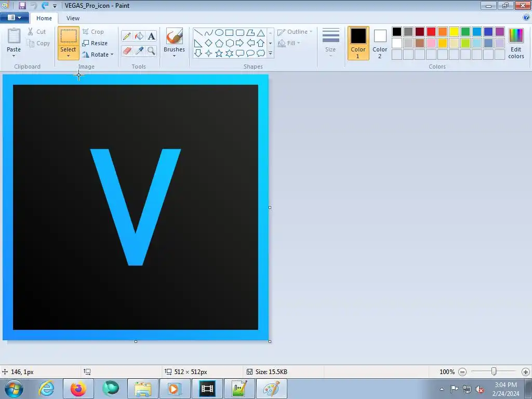Choose the green color swatch
532x399 pixels.
coord(465,32)
